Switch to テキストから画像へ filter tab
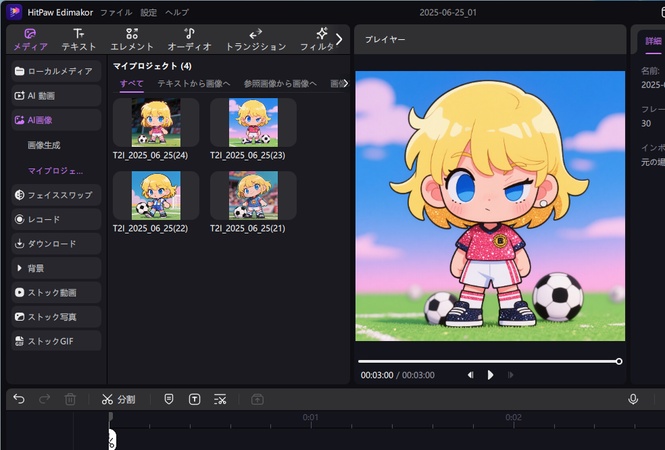 tap(194, 84)
